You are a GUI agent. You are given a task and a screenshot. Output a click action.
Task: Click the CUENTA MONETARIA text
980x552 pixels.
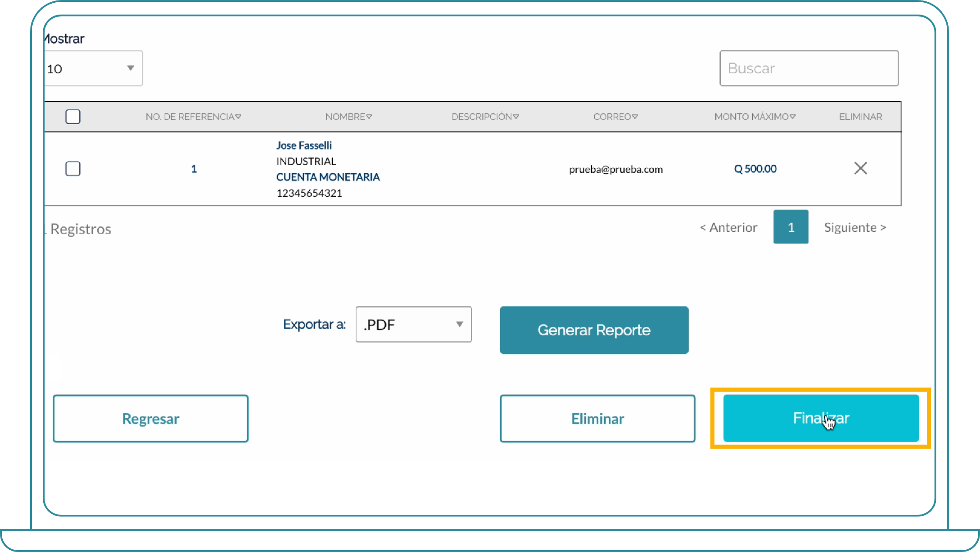click(328, 177)
